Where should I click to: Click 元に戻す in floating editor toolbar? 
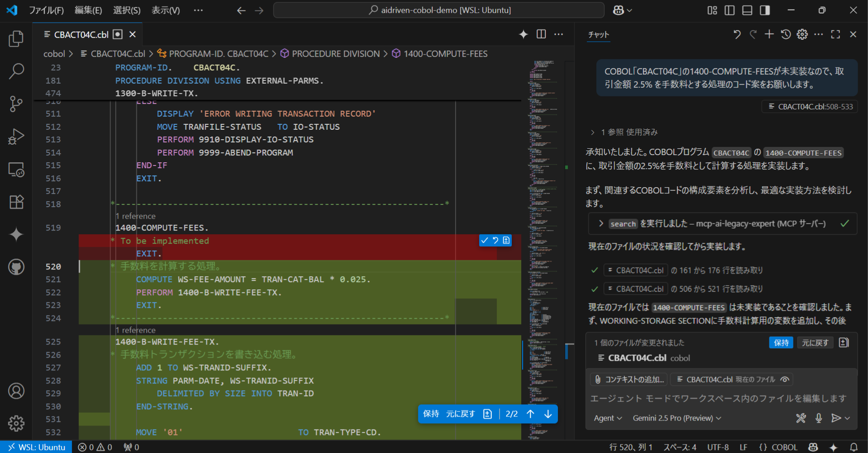pyautogui.click(x=460, y=414)
